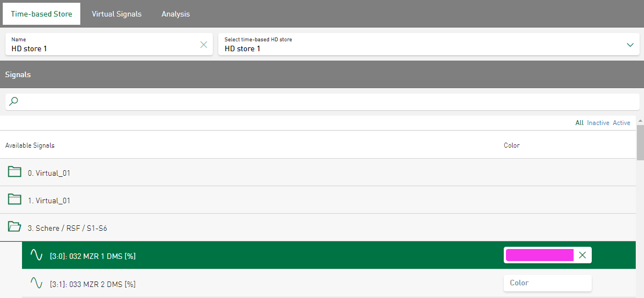Screen dimensions: 644x298
Task: Open the Time-based Store tab
Action: pyautogui.click(x=41, y=14)
